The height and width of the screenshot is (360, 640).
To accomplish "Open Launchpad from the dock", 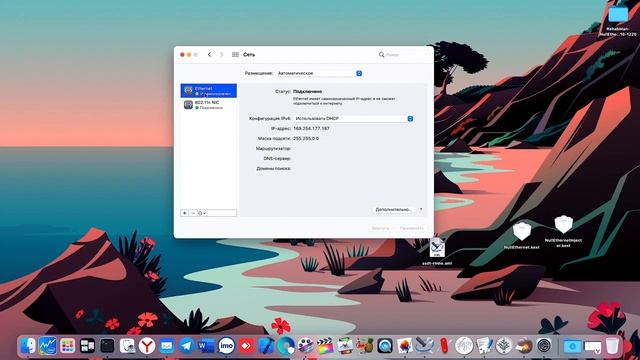I will [68, 346].
